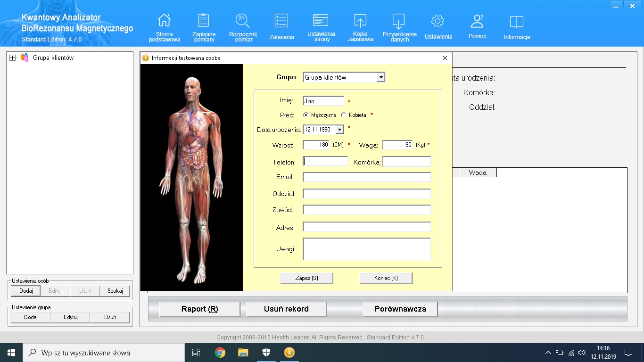
Task: Open Chrome from the taskbar
Action: [x=220, y=353]
